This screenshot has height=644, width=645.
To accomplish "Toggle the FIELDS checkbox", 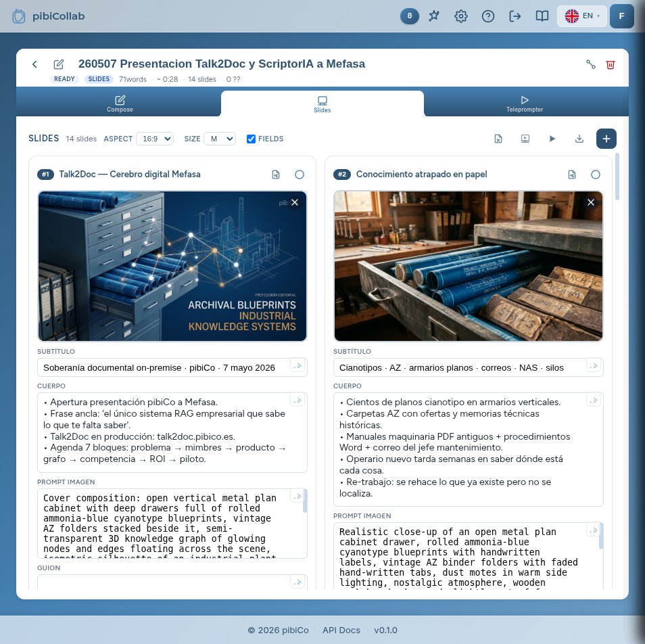I will pos(251,139).
